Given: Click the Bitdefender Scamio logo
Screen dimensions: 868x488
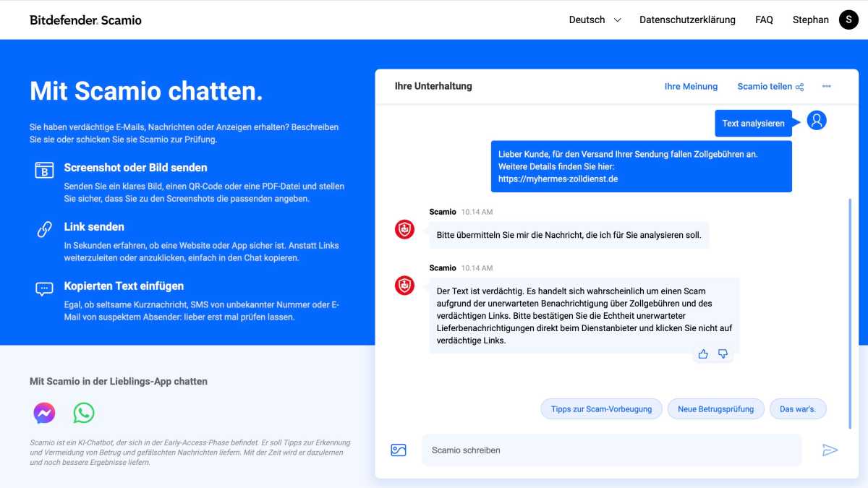Looking at the screenshot, I should pyautogui.click(x=85, y=20).
